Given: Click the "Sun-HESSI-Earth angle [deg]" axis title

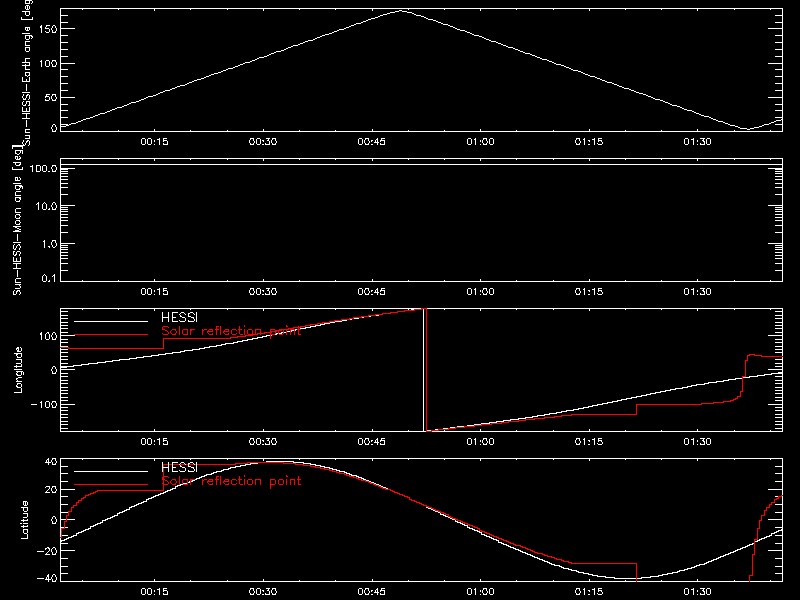Looking at the screenshot, I should (x=27, y=72).
